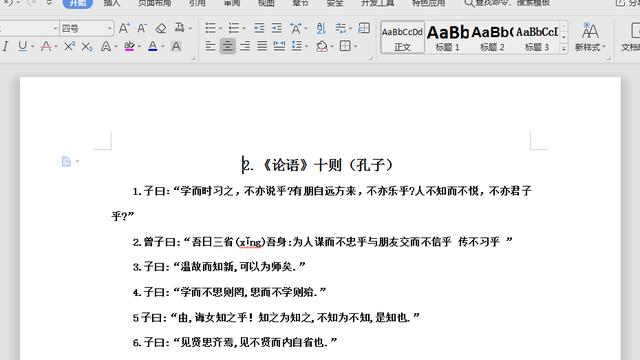Apply the 标题 2 style
The width and height of the screenshot is (640, 360).
click(492, 38)
